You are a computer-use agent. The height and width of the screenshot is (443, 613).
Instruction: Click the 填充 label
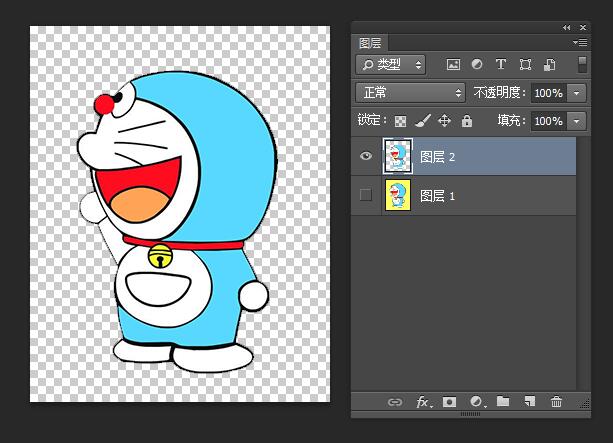click(512, 120)
